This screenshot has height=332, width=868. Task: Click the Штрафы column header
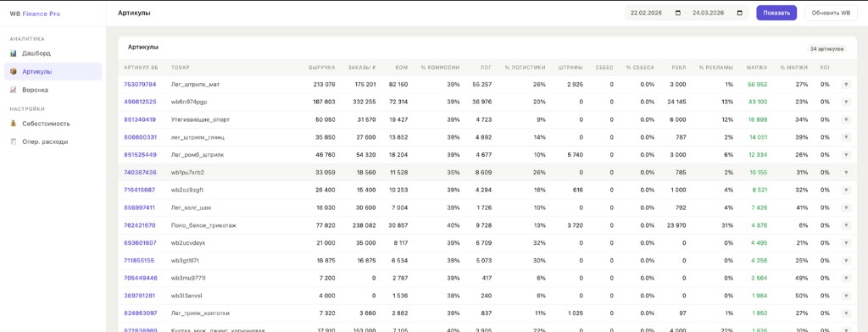(570, 68)
